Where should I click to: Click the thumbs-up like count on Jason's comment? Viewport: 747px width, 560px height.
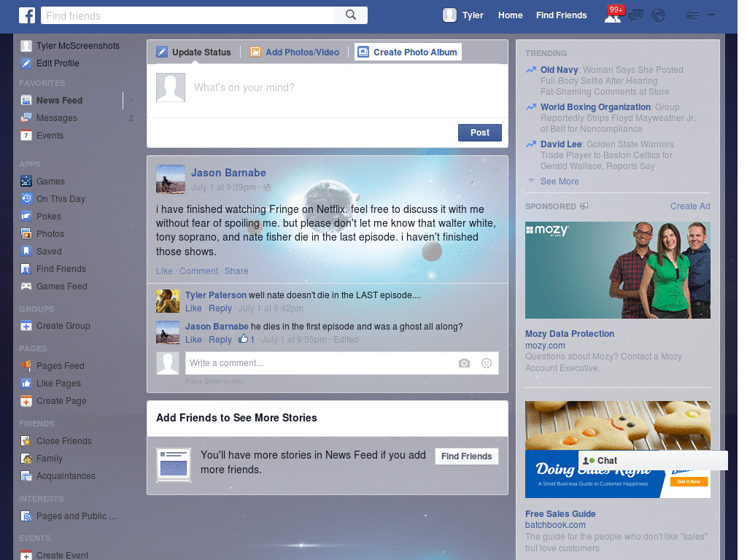[x=247, y=339]
